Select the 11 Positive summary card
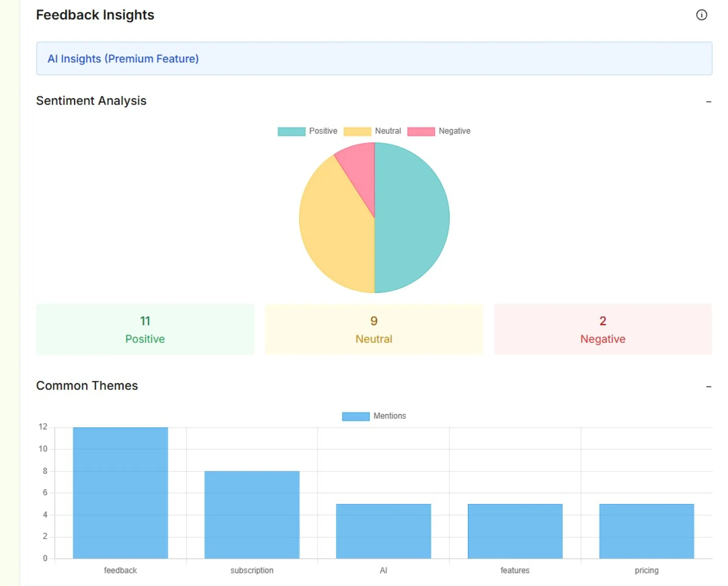 145,329
